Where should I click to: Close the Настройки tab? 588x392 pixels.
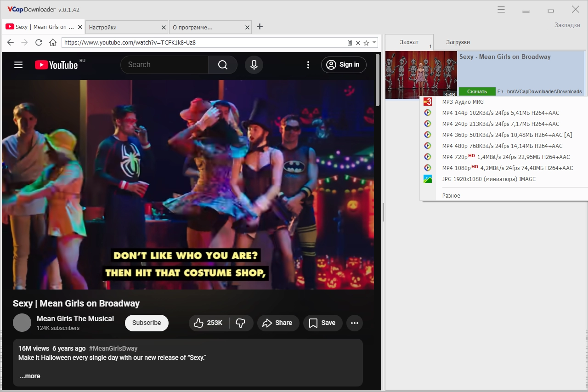(x=164, y=27)
